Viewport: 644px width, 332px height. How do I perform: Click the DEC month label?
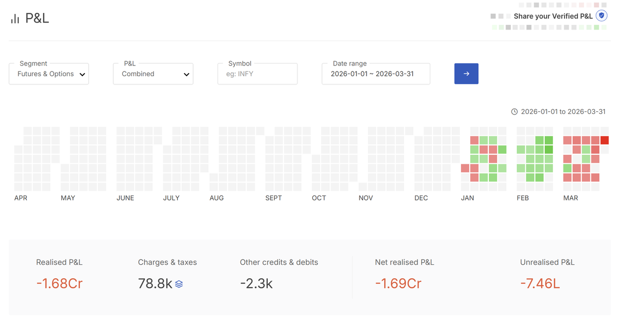tap(421, 198)
